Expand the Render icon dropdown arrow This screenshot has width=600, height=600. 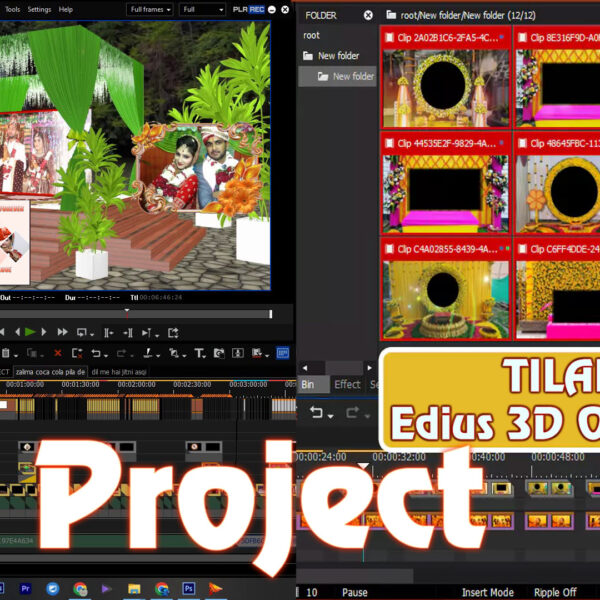click(267, 355)
